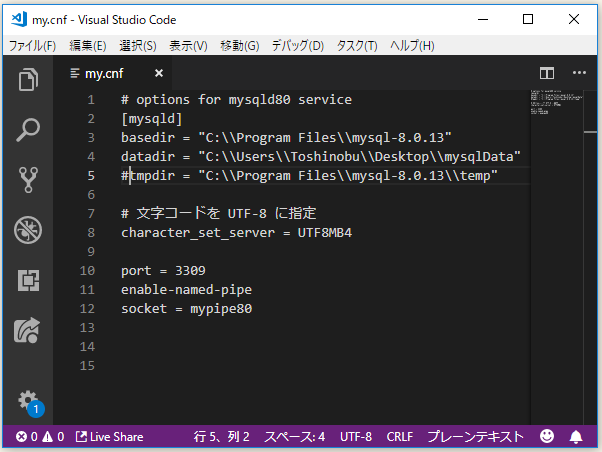Close the my.cnf tab
The image size is (602, 452).
click(x=159, y=73)
